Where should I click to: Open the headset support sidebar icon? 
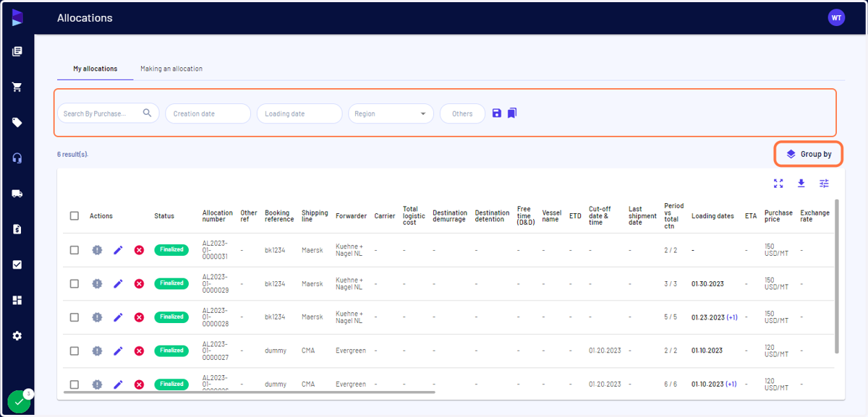point(17,158)
